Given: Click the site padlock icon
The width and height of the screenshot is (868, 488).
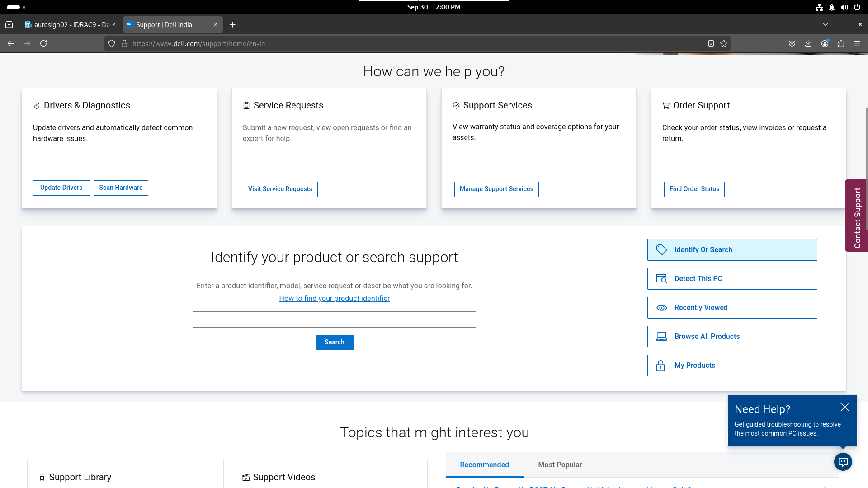Looking at the screenshot, I should [x=124, y=43].
